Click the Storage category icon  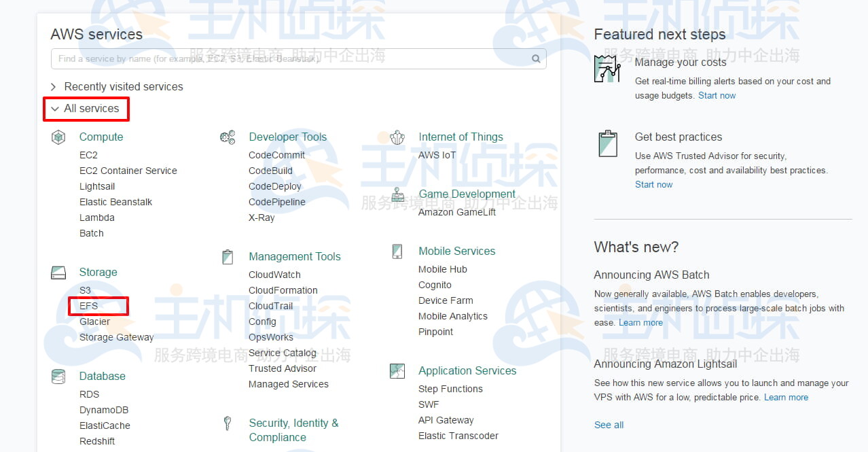[58, 272]
